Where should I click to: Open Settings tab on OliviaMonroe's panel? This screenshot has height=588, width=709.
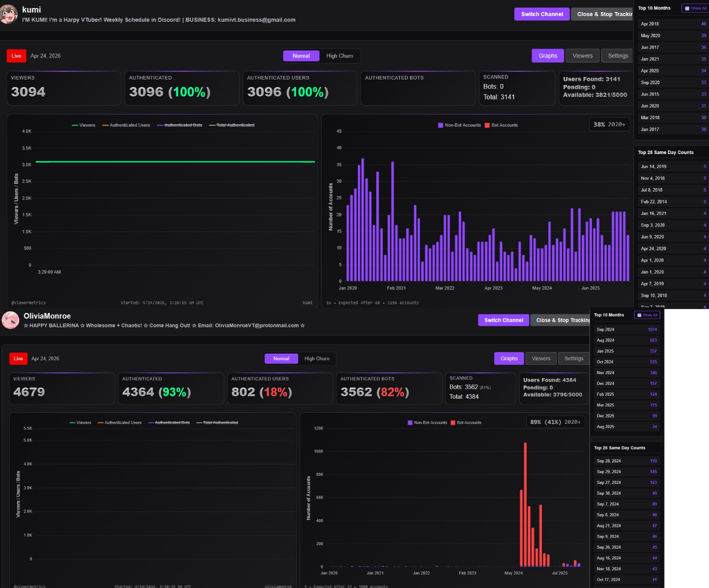coord(574,359)
